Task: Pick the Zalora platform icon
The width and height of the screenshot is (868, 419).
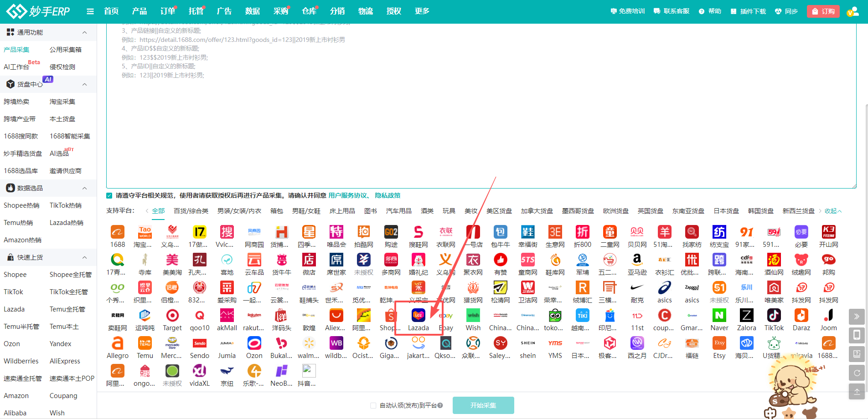Action: pos(747,316)
